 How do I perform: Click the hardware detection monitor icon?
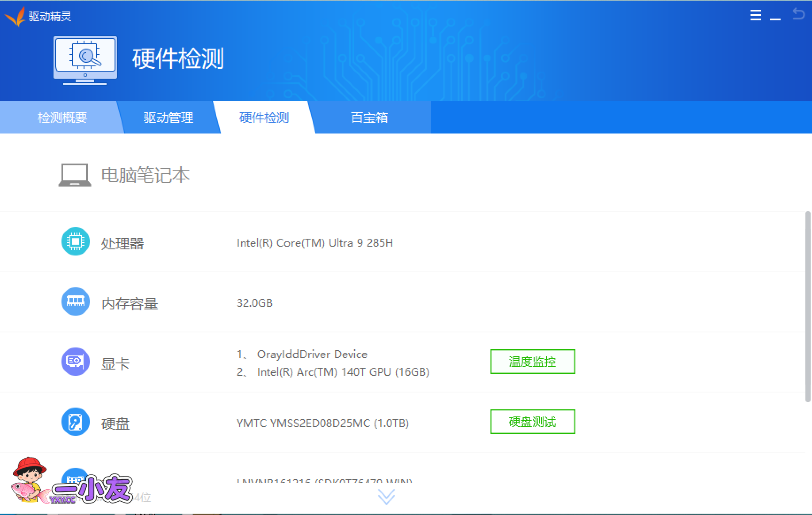pos(85,60)
